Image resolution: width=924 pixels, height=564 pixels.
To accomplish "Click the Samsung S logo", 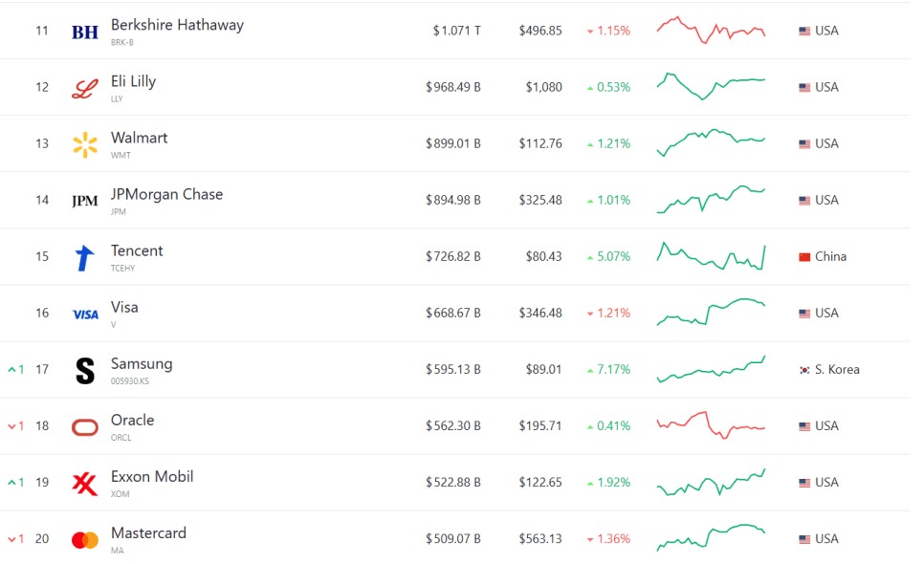I will [85, 370].
